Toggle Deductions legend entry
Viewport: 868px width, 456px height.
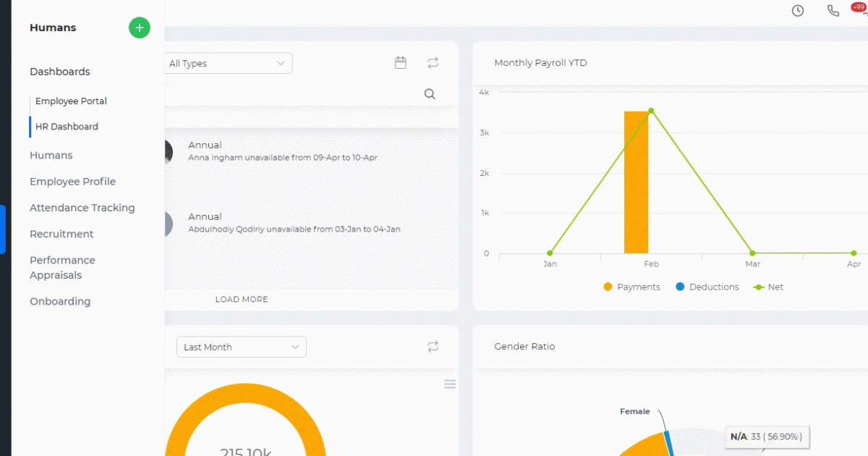pos(707,287)
